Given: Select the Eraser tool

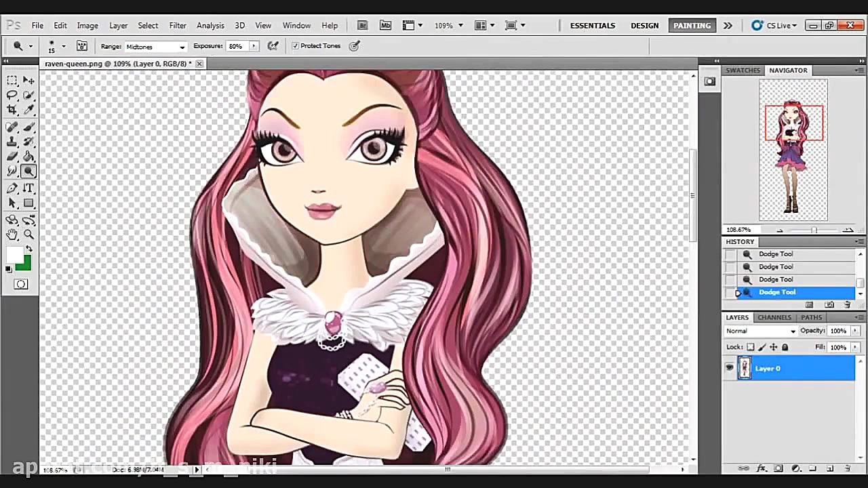Looking at the screenshot, I should [12, 157].
